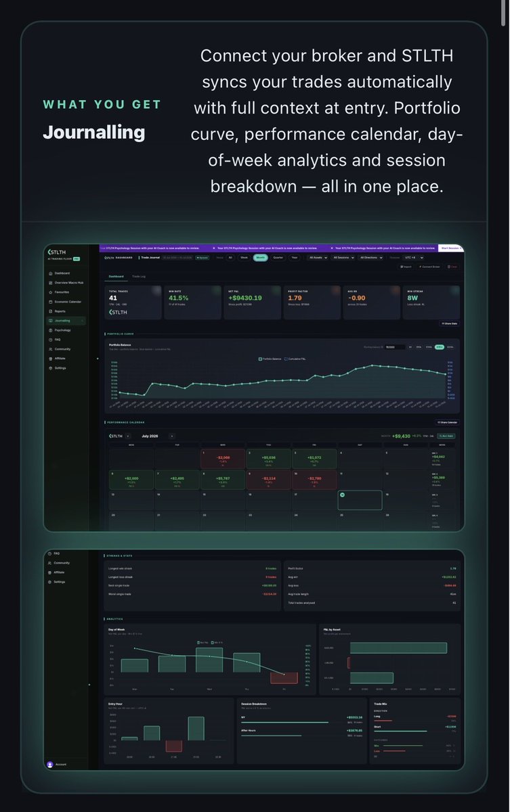Open the Reports sidebar icon

point(51,311)
